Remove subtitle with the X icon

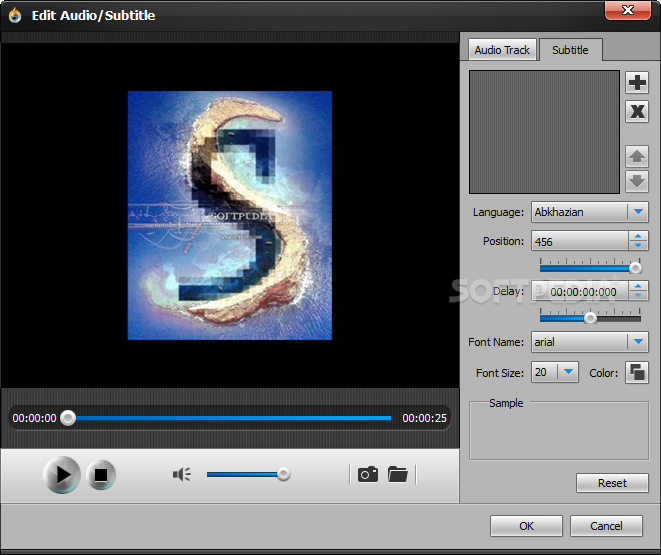click(637, 111)
